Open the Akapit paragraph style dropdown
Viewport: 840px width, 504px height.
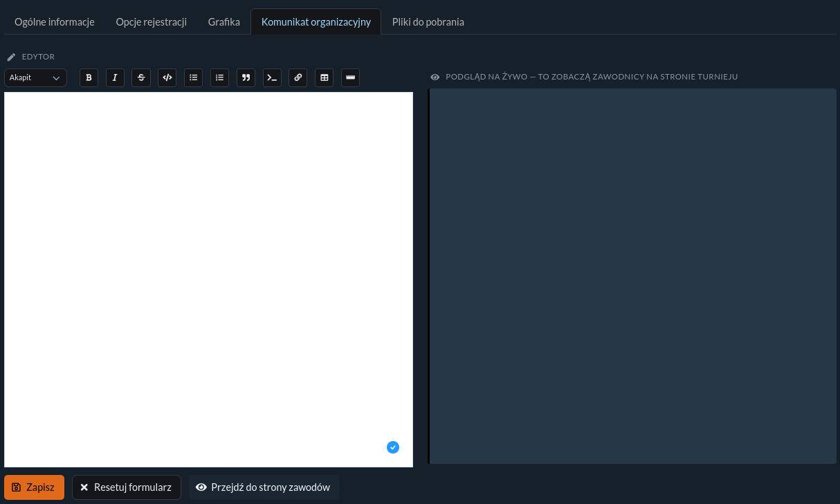pyautogui.click(x=35, y=77)
